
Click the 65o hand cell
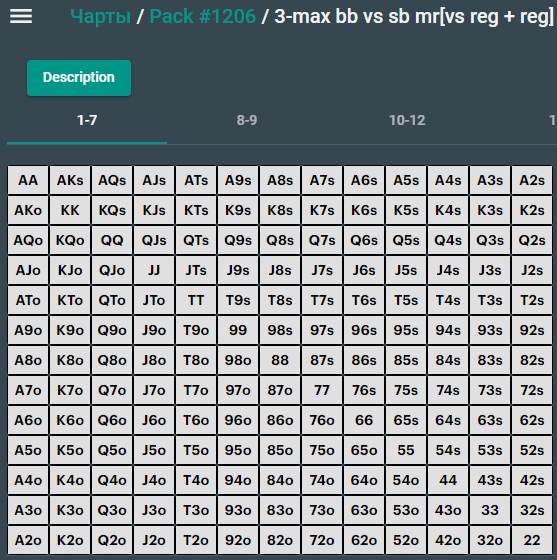(364, 450)
